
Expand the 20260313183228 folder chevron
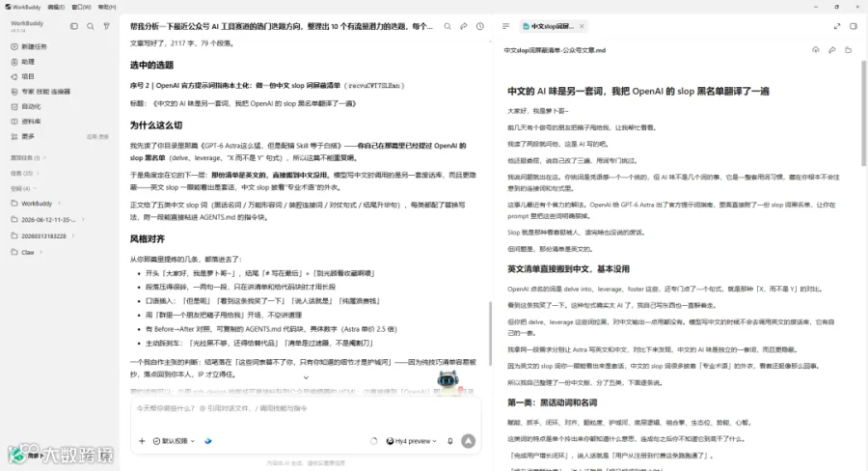73,236
